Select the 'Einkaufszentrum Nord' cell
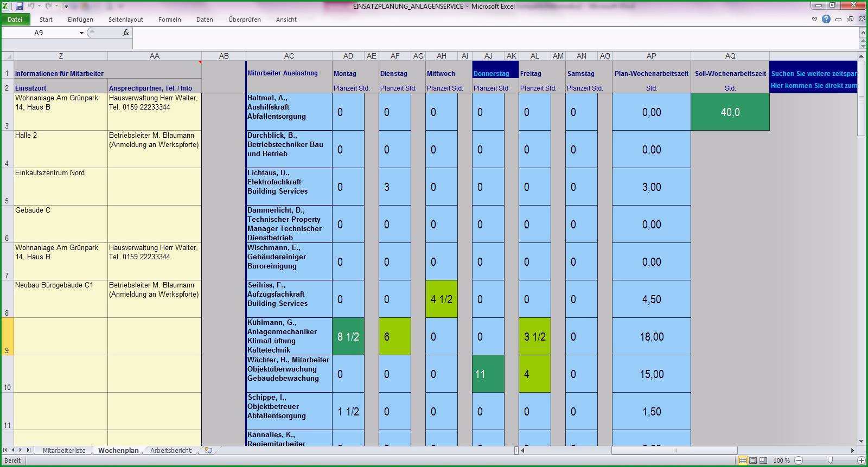The width and height of the screenshot is (868, 467). (61, 187)
